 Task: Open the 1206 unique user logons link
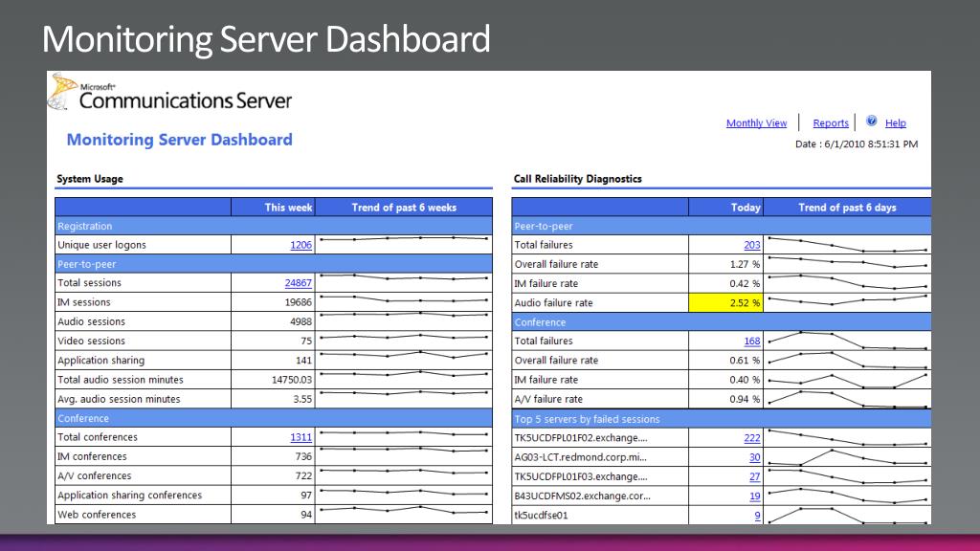(301, 245)
